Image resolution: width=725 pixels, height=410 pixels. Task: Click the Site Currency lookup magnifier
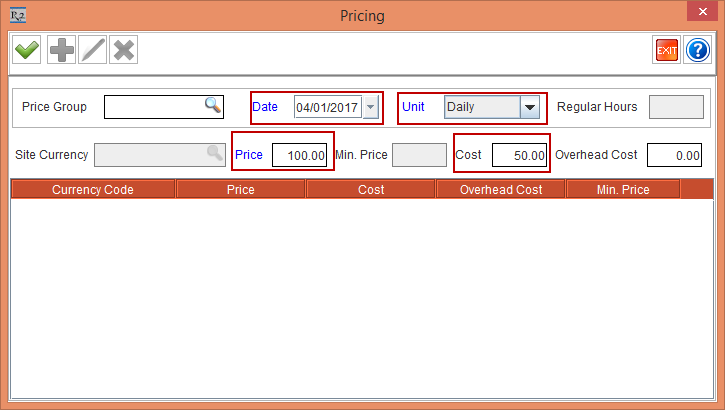pos(214,154)
